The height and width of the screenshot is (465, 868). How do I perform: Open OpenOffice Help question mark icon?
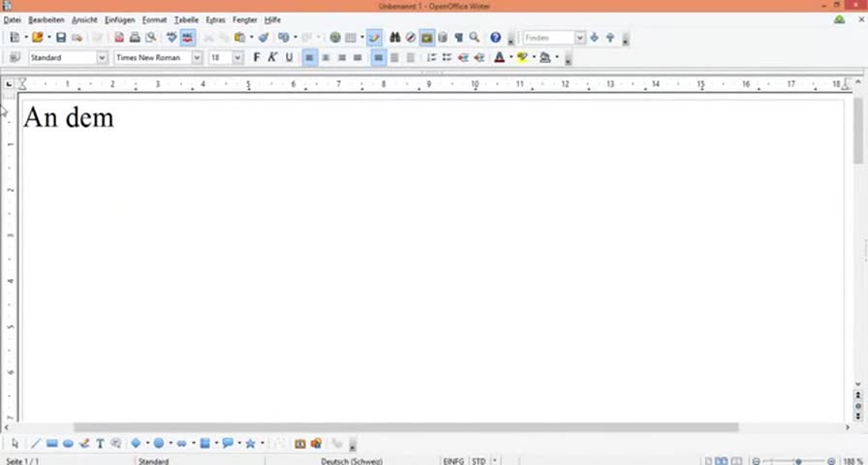click(495, 38)
